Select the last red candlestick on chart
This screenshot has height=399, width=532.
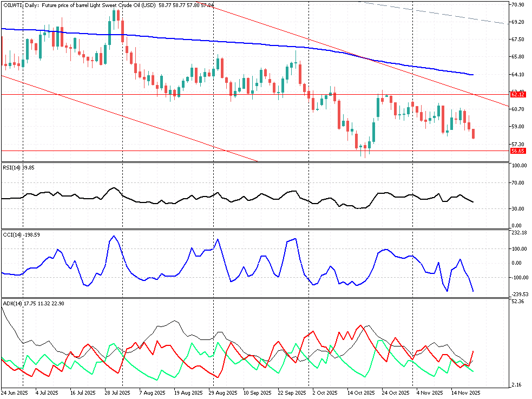click(474, 134)
